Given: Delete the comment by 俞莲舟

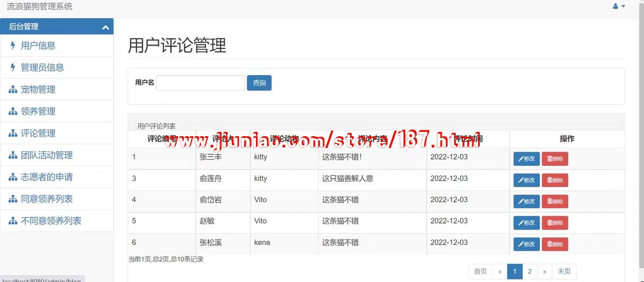Looking at the screenshot, I should 554,180.
